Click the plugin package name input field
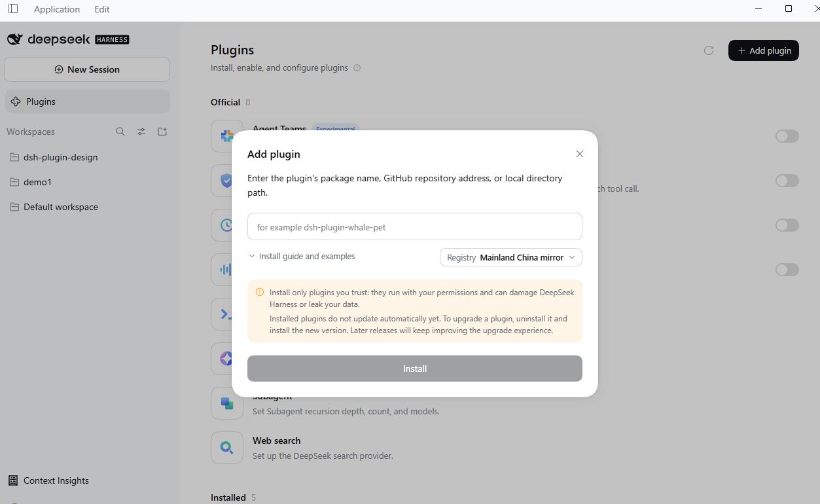The width and height of the screenshot is (820, 504). click(415, 226)
